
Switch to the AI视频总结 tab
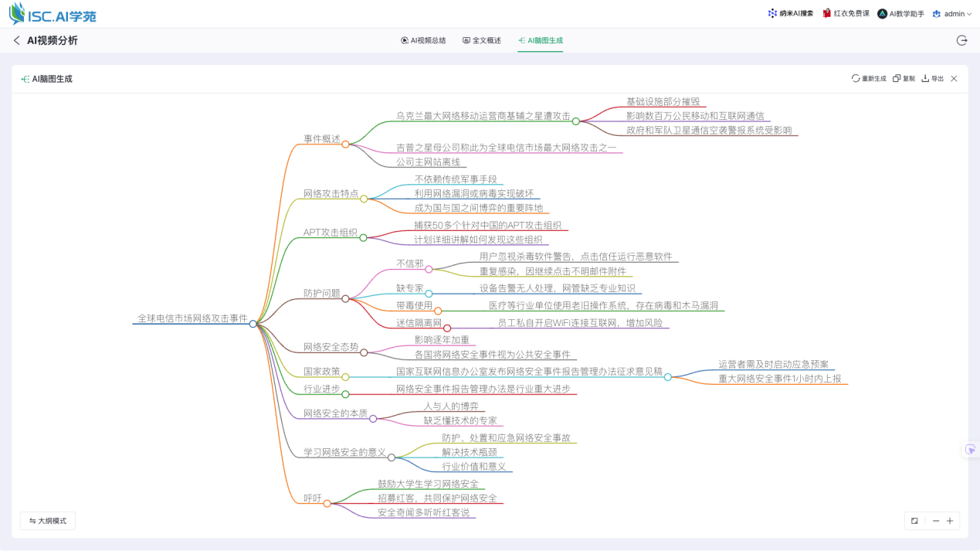[x=423, y=40]
